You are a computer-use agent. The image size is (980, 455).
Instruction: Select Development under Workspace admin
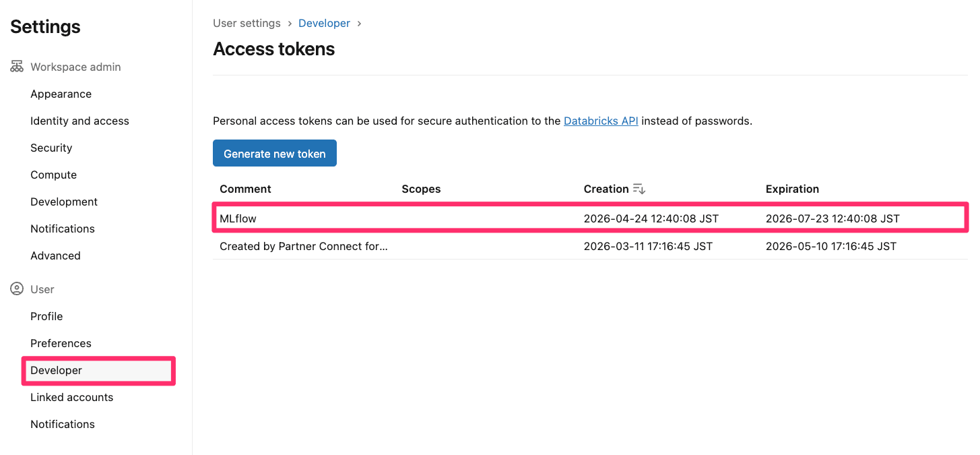(63, 202)
